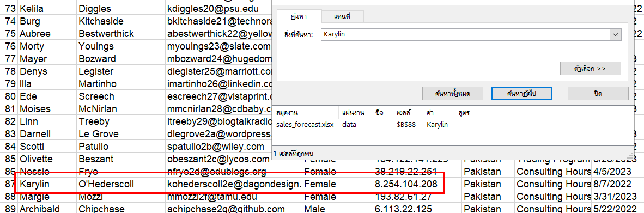
Task: Open the search term dropdown arrow
Action: (x=615, y=34)
